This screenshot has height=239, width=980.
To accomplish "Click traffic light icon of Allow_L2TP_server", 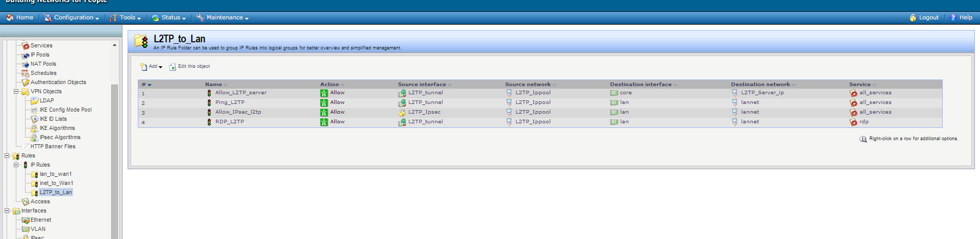I will pos(209,93).
